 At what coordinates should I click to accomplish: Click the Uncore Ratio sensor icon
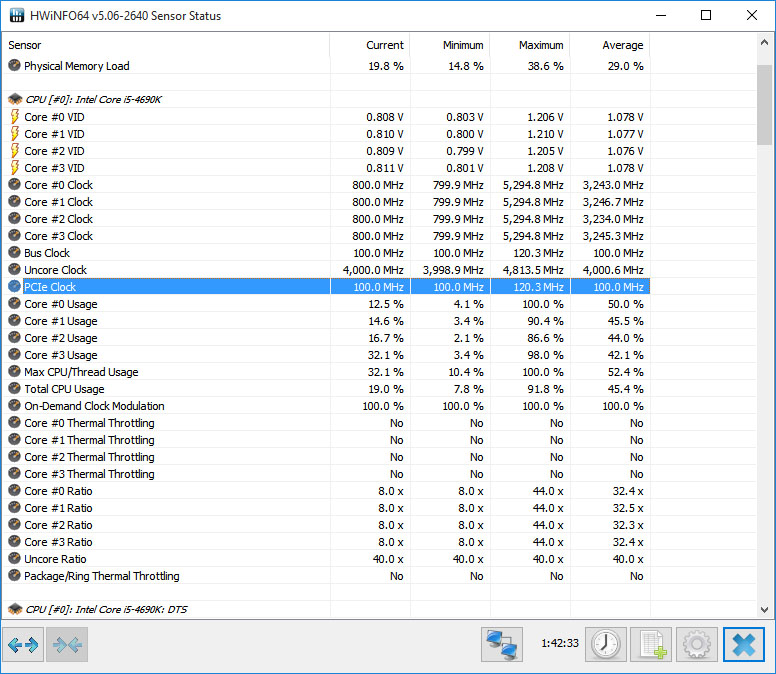pyautogui.click(x=15, y=559)
